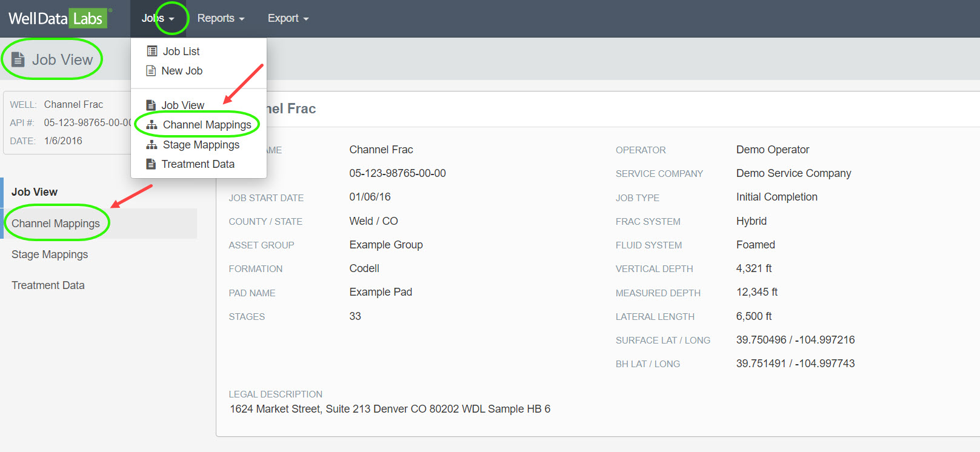
Task: Click the New Job document icon
Action: pyautogui.click(x=151, y=71)
